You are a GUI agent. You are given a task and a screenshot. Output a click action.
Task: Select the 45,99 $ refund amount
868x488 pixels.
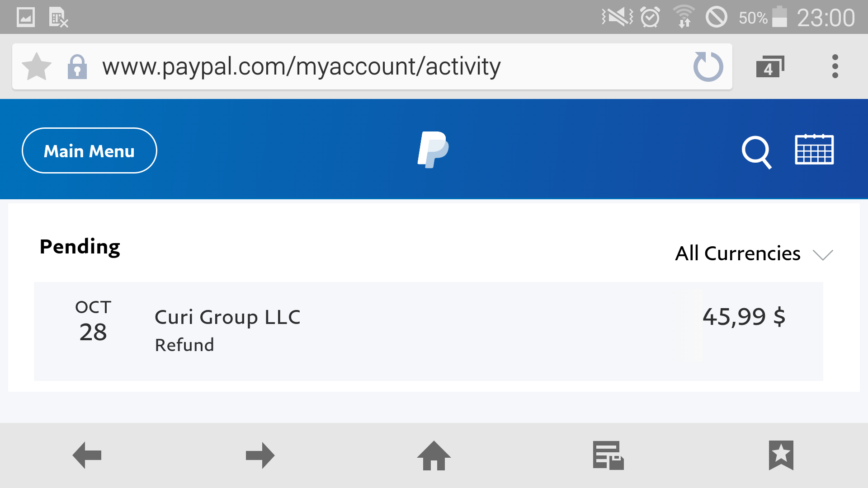(744, 316)
